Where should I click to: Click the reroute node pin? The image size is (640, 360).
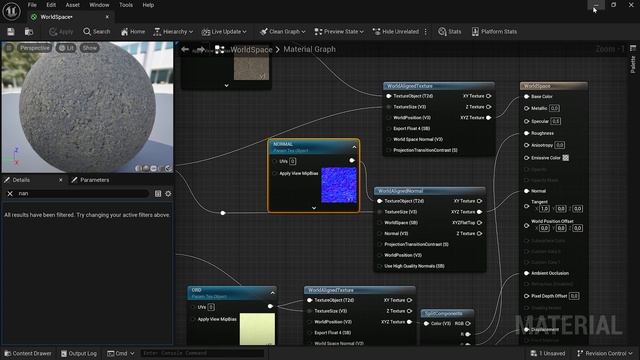pyautogui.click(x=223, y=213)
